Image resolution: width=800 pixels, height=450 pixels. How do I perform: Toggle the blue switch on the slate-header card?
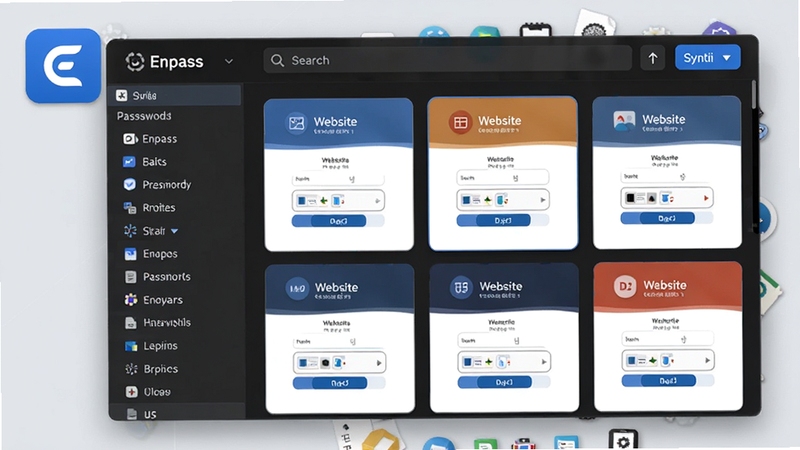point(667,218)
